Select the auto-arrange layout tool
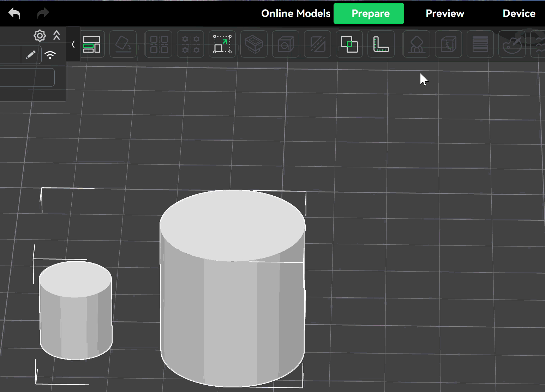Image resolution: width=545 pixels, height=392 pixels. pos(91,44)
